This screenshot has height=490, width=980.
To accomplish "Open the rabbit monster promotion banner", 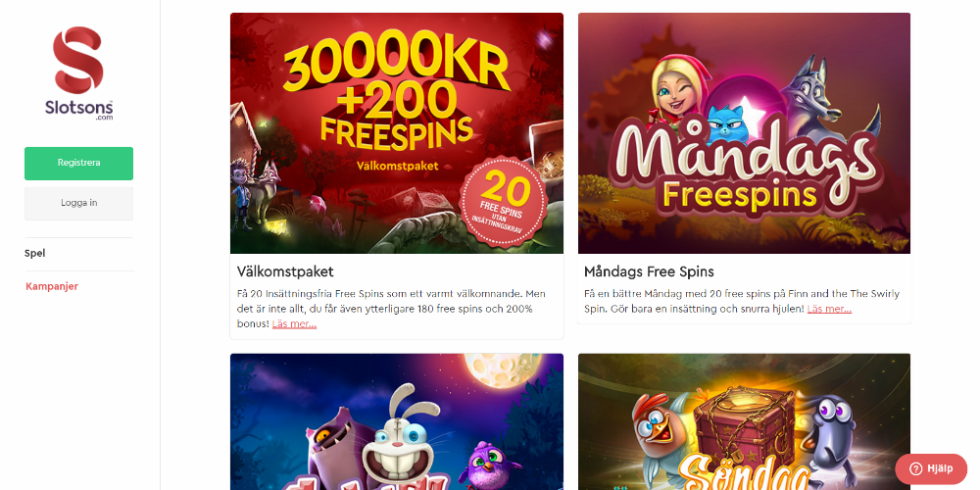I will tap(397, 421).
